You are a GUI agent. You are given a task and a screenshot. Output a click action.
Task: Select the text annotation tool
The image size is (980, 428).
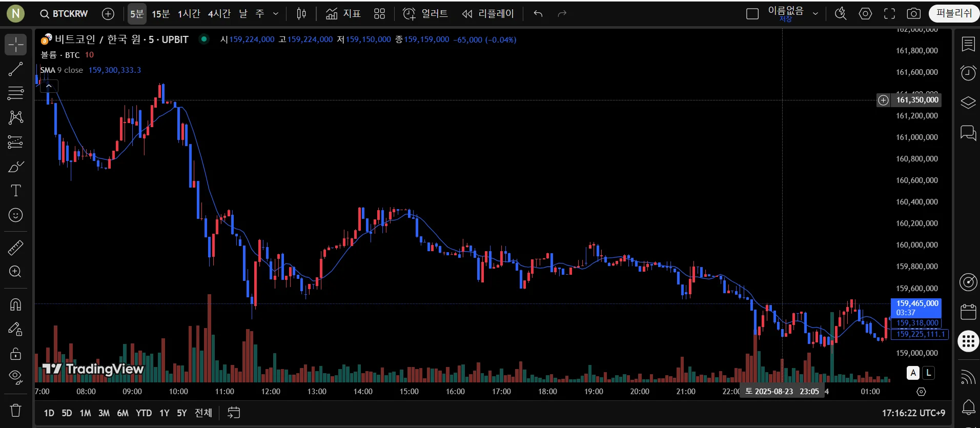[16, 191]
